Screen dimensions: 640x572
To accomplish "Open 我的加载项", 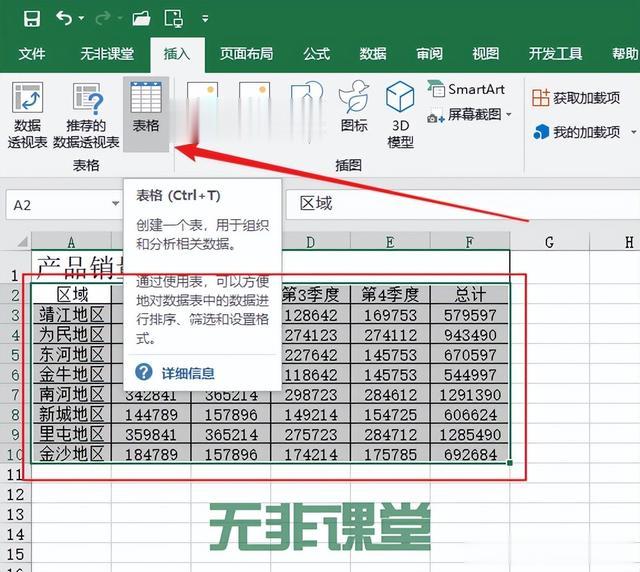I will click(576, 132).
